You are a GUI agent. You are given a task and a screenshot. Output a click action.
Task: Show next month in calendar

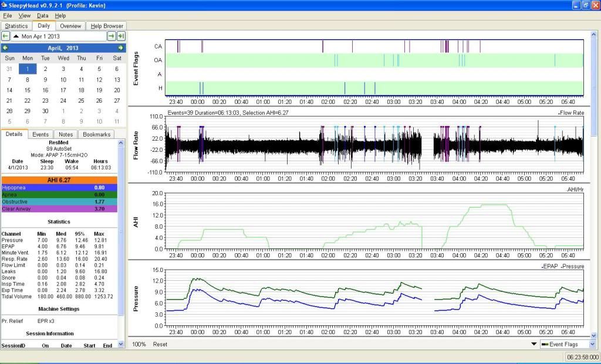point(121,48)
